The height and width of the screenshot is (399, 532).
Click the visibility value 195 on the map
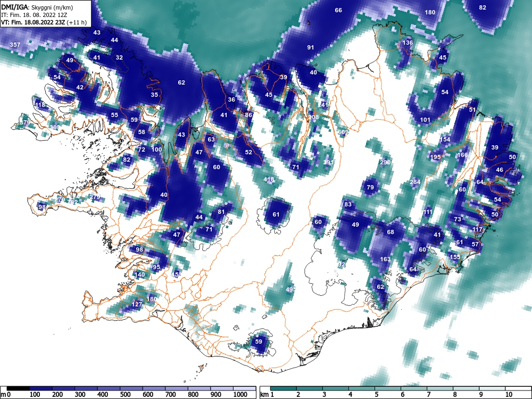pyautogui.click(x=435, y=157)
